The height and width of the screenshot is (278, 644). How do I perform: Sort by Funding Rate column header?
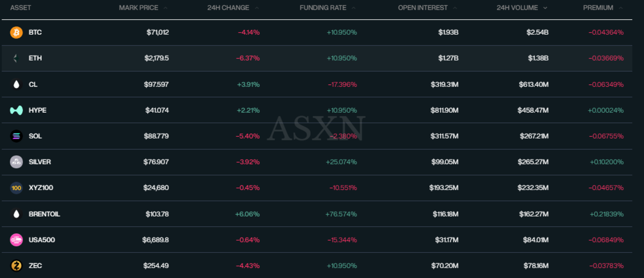[323, 8]
